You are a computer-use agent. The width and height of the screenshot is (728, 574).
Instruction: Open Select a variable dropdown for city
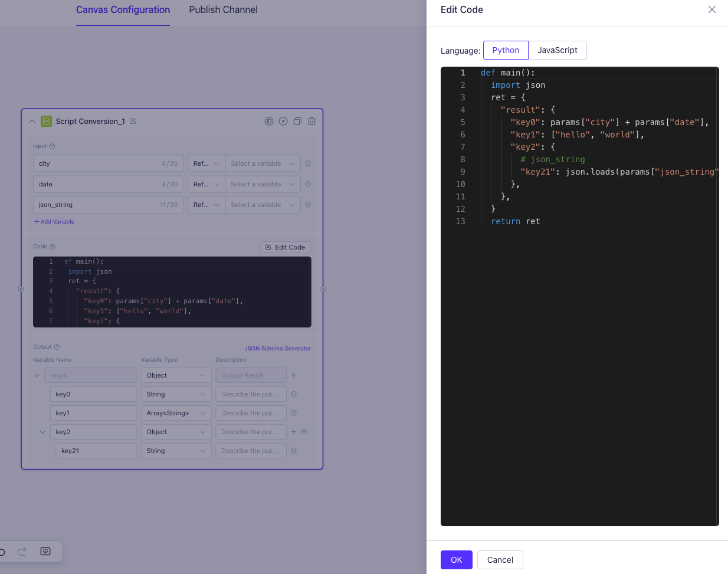point(263,163)
